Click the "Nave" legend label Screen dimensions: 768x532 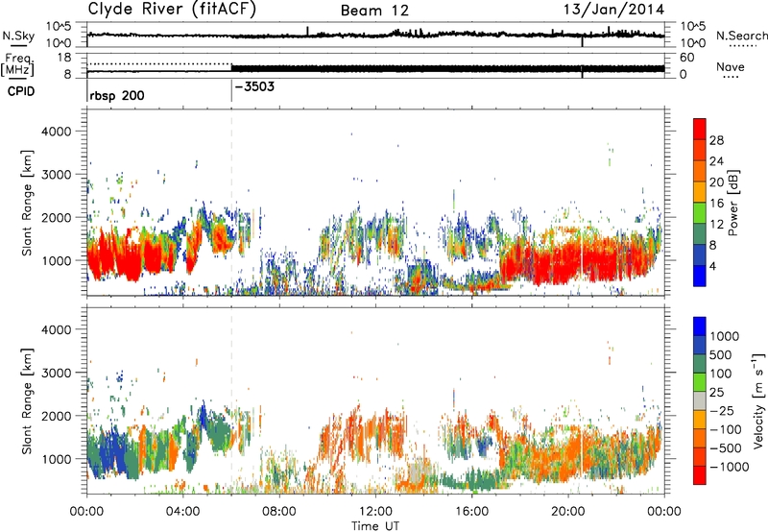pyautogui.click(x=731, y=66)
